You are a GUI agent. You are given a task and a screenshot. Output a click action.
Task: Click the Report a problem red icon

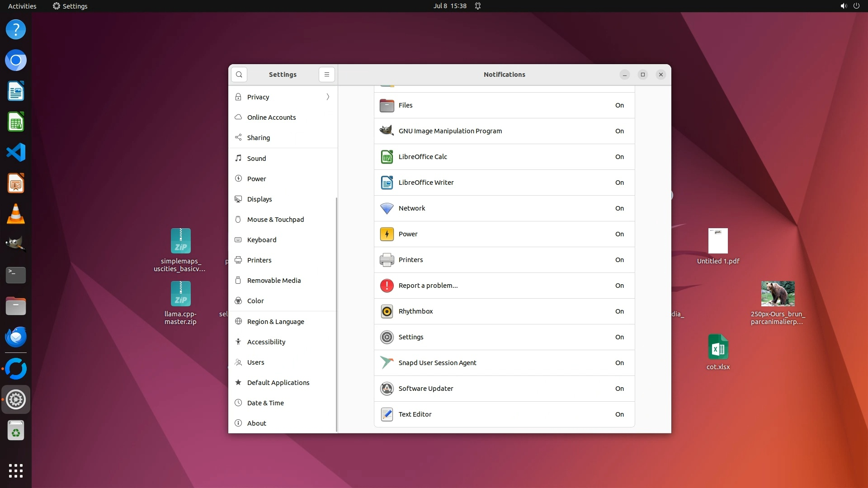point(387,286)
